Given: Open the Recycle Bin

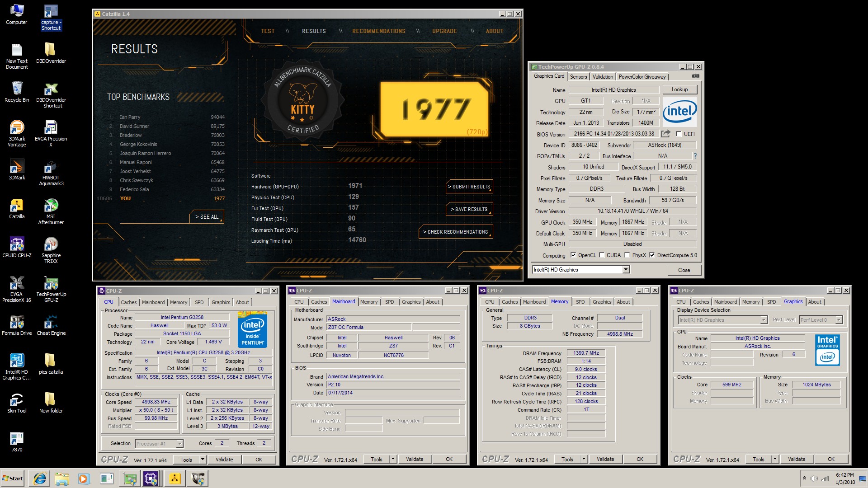Looking at the screenshot, I should 17,92.
